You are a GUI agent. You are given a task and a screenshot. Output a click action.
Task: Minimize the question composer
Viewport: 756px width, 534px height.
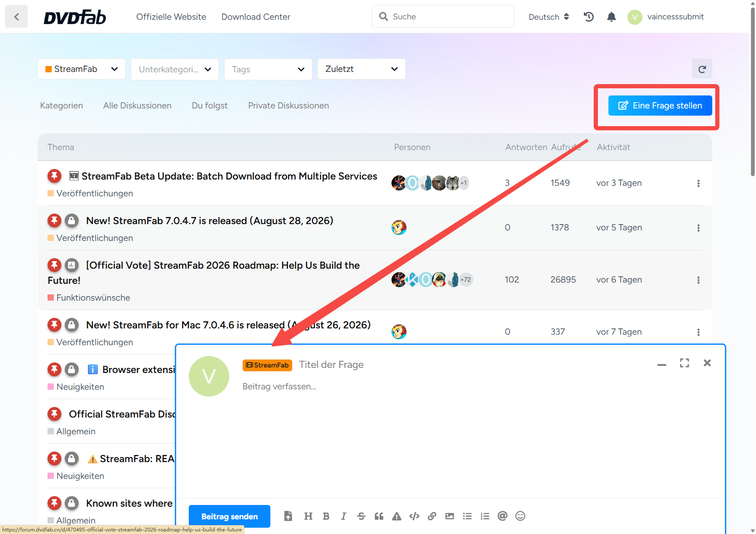click(x=662, y=364)
